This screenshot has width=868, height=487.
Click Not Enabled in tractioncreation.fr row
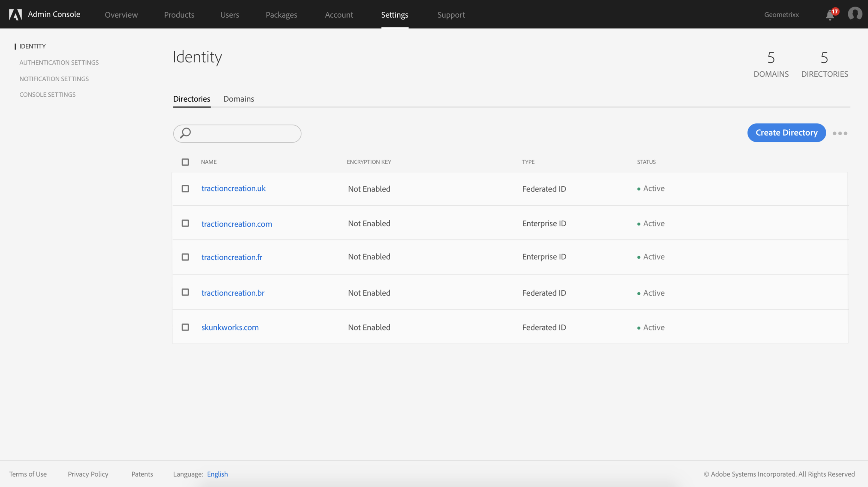pyautogui.click(x=369, y=257)
